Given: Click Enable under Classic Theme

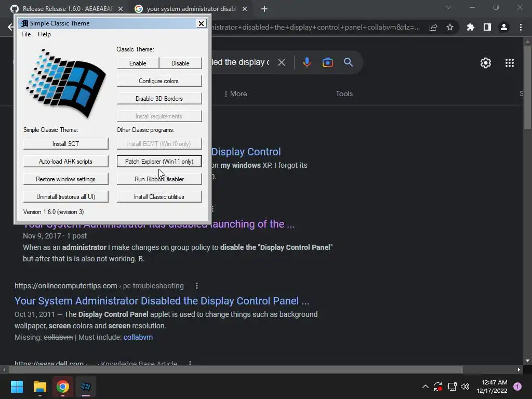Looking at the screenshot, I should (x=138, y=63).
